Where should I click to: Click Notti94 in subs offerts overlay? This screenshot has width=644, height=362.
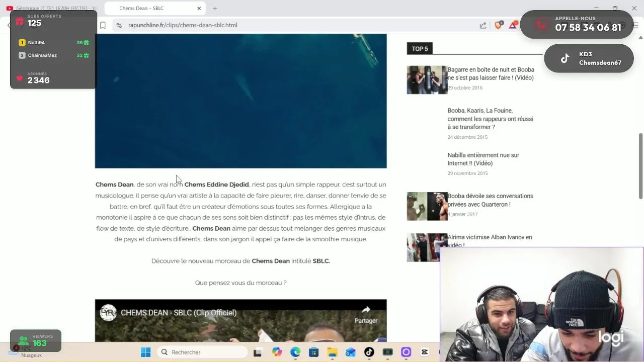click(x=36, y=43)
